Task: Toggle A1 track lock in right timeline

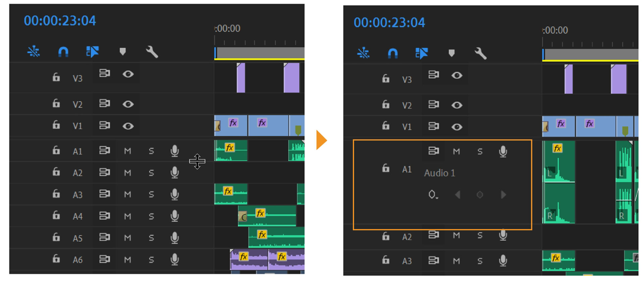Action: tap(386, 168)
